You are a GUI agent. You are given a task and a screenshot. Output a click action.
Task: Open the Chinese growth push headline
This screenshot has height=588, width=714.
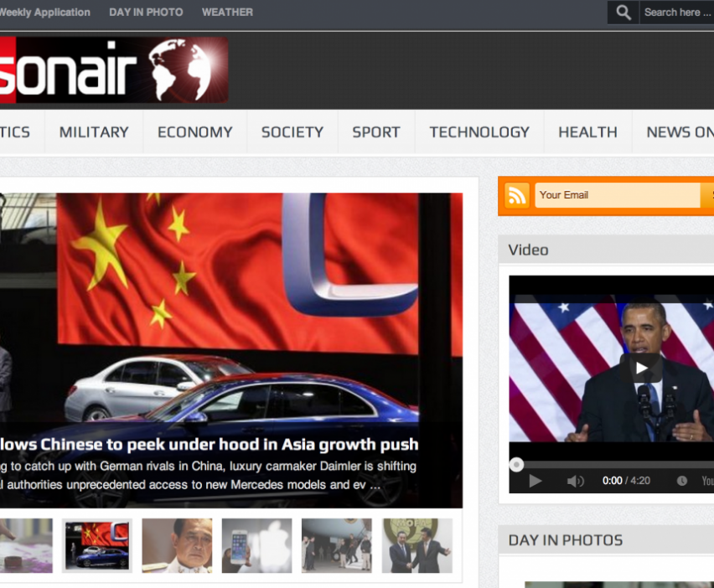pyautogui.click(x=210, y=444)
